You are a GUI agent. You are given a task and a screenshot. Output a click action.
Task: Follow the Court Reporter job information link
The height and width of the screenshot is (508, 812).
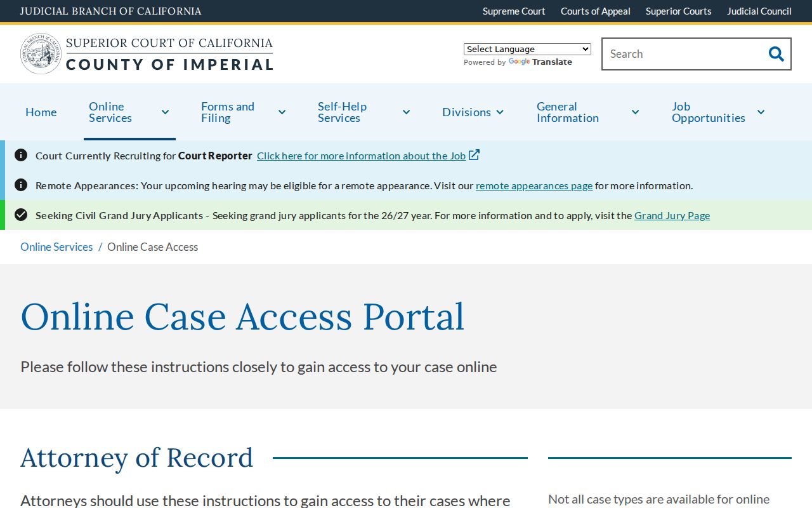[x=362, y=156]
